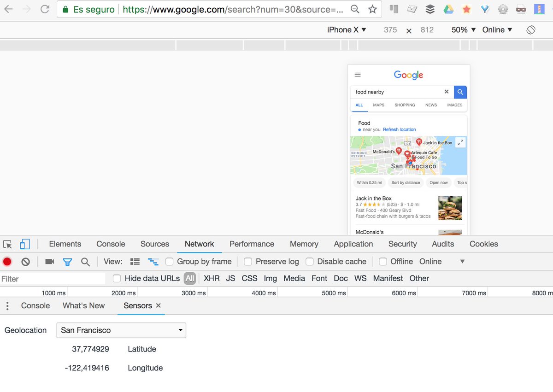Capture screenshots with the camera icon
Image resolution: width=553 pixels, height=392 pixels.
(x=49, y=262)
